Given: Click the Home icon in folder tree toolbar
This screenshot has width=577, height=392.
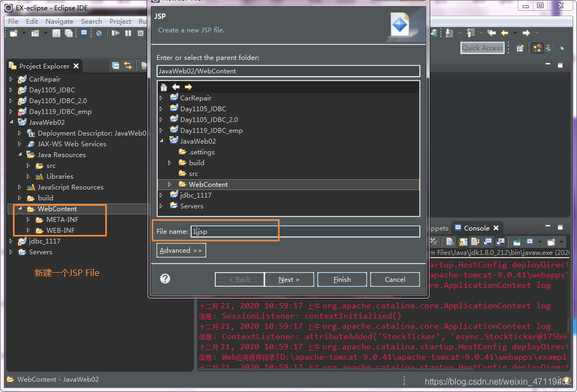Looking at the screenshot, I should (x=164, y=87).
